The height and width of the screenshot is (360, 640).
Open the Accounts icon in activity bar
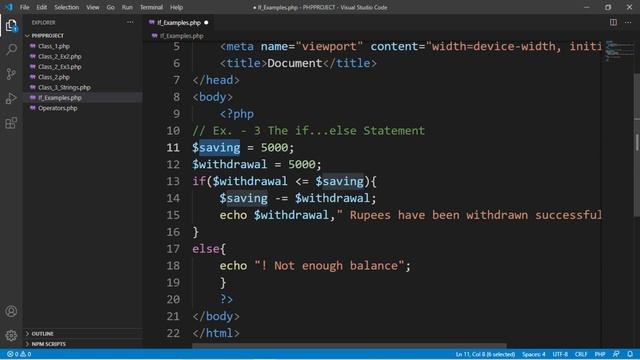coord(11,311)
